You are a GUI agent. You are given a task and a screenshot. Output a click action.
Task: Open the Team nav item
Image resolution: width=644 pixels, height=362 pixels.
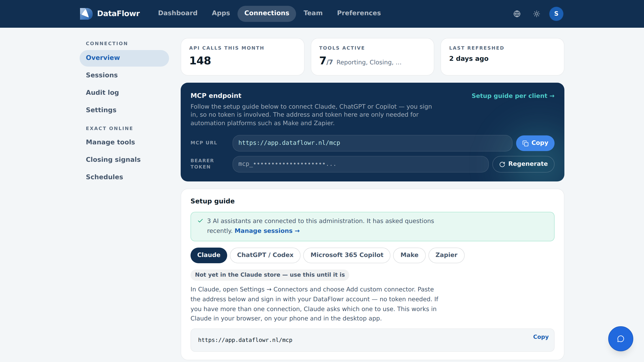(313, 13)
